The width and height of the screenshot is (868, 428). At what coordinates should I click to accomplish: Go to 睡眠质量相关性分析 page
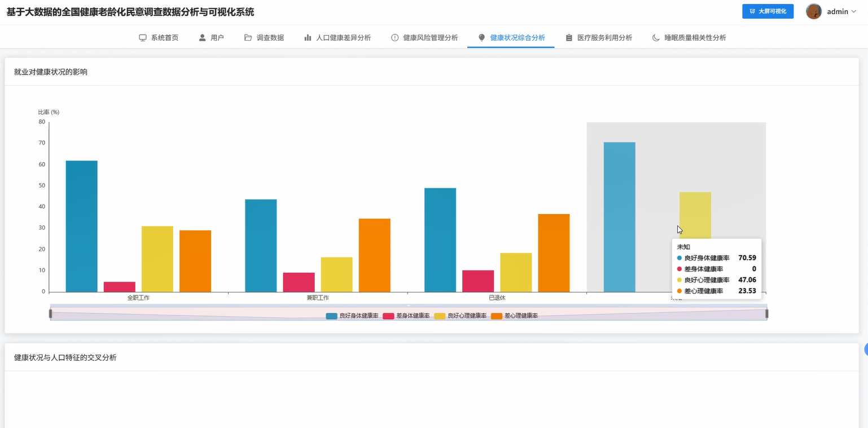[x=689, y=38]
